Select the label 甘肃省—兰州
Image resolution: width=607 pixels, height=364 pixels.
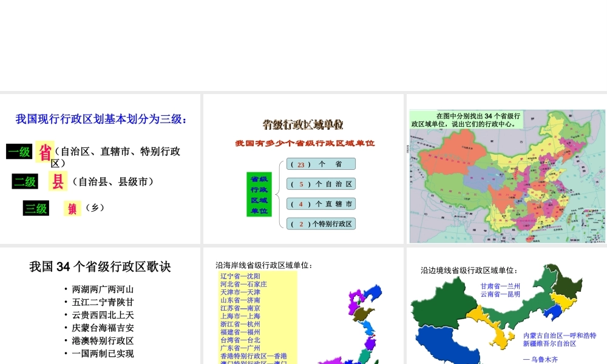[500, 286]
